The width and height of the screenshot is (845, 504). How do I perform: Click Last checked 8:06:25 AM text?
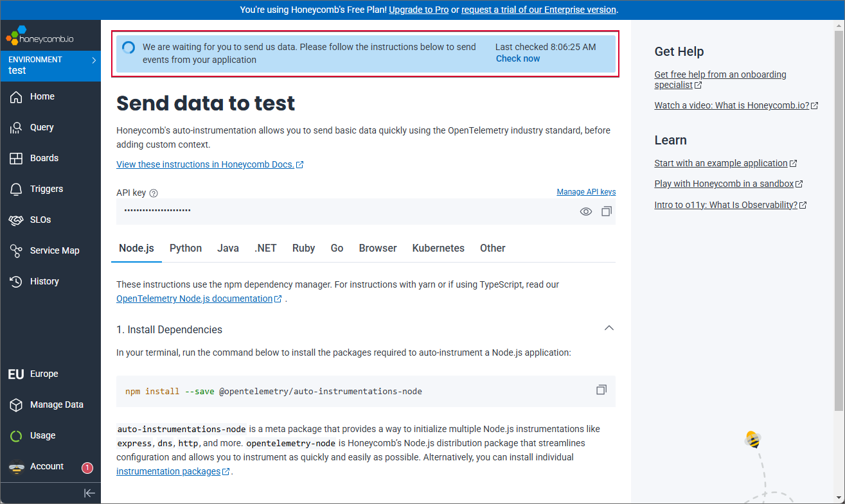click(546, 47)
